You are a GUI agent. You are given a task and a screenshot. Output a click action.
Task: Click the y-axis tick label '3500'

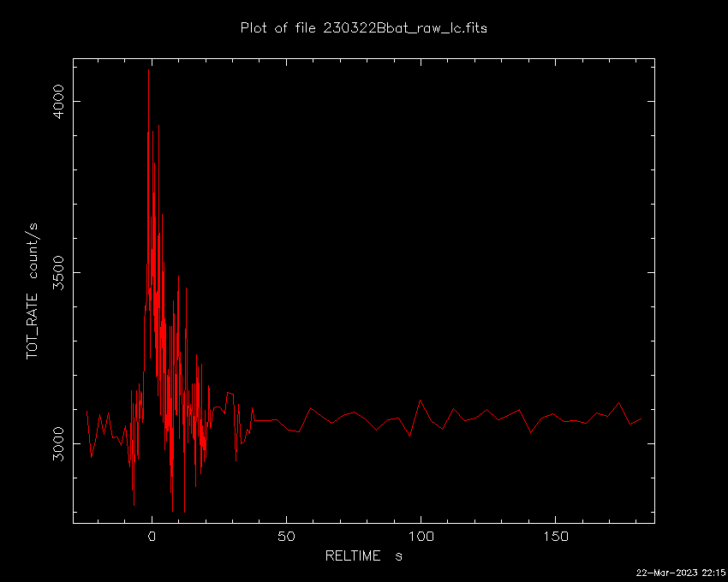[58, 272]
